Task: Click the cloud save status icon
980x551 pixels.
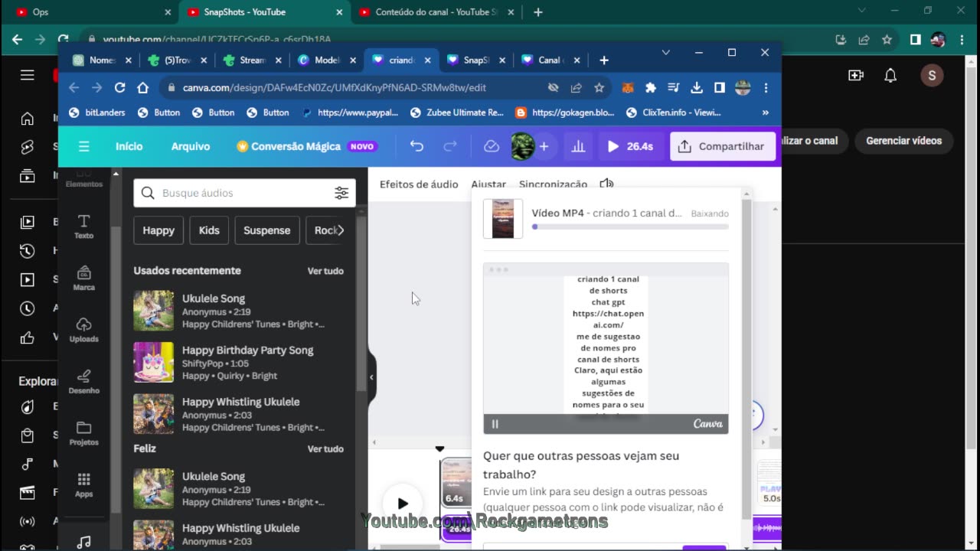Action: [x=492, y=146]
